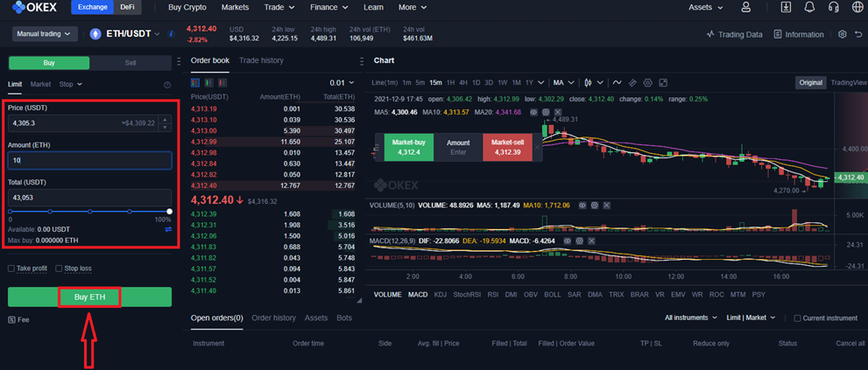868x370 pixels.
Task: Open the customer support headset icon
Action: tap(833, 7)
